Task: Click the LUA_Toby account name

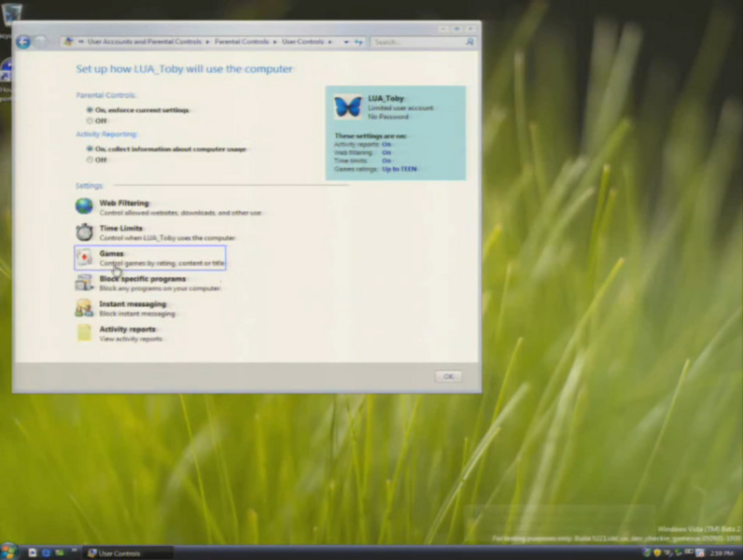Action: pos(386,98)
